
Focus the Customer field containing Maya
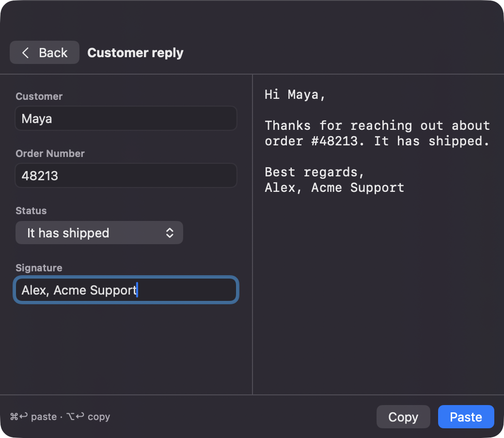pos(126,119)
